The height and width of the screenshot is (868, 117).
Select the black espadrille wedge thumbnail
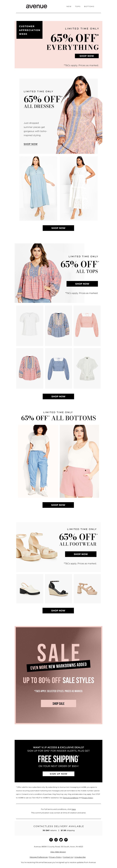tap(58, 589)
